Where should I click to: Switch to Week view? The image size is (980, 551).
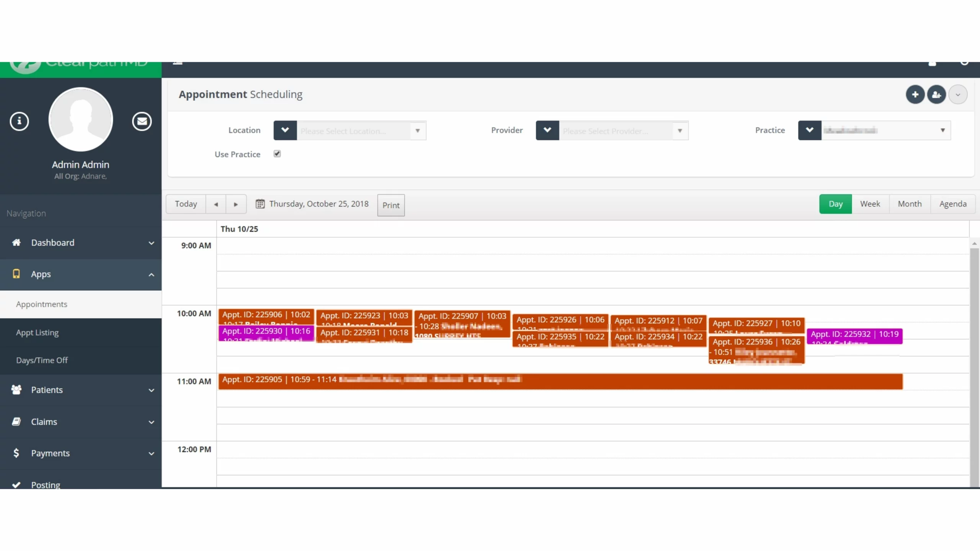(x=870, y=204)
